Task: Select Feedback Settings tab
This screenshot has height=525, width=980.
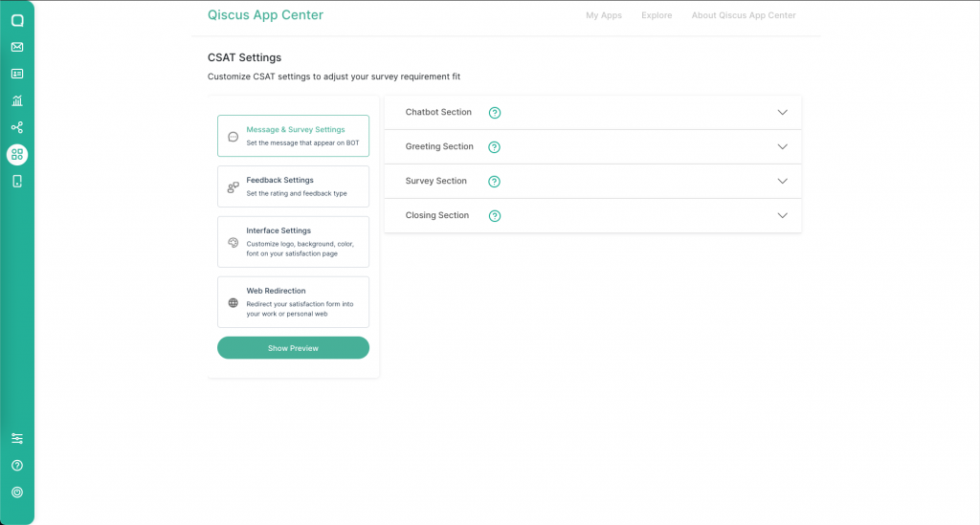Action: (x=293, y=186)
